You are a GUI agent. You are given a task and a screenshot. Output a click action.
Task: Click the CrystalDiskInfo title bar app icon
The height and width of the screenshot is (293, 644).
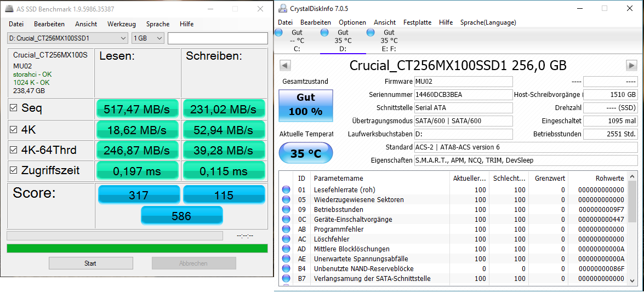coord(283,8)
